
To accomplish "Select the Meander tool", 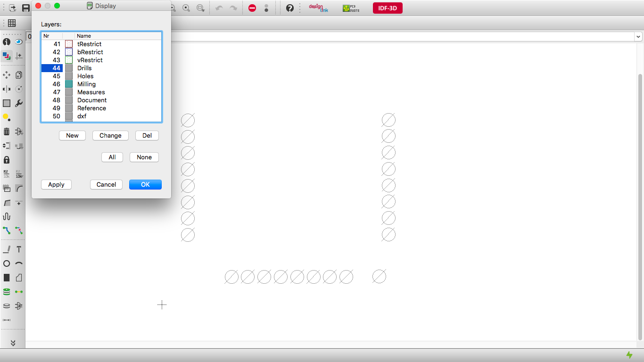I will pyautogui.click(x=7, y=216).
